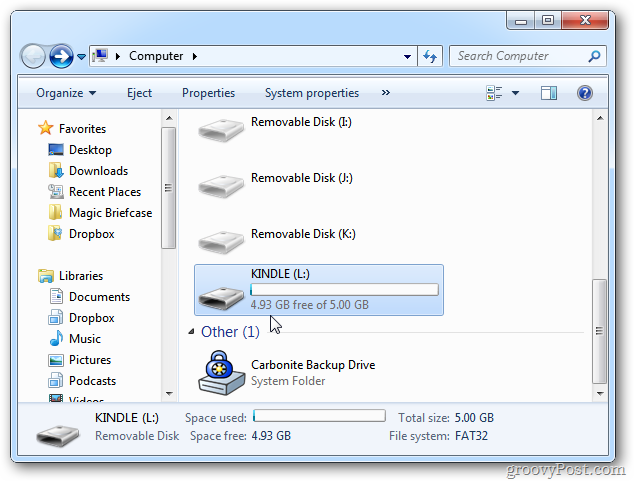Change view with the view icon
Screen dimensions: 634x481
pos(494,93)
